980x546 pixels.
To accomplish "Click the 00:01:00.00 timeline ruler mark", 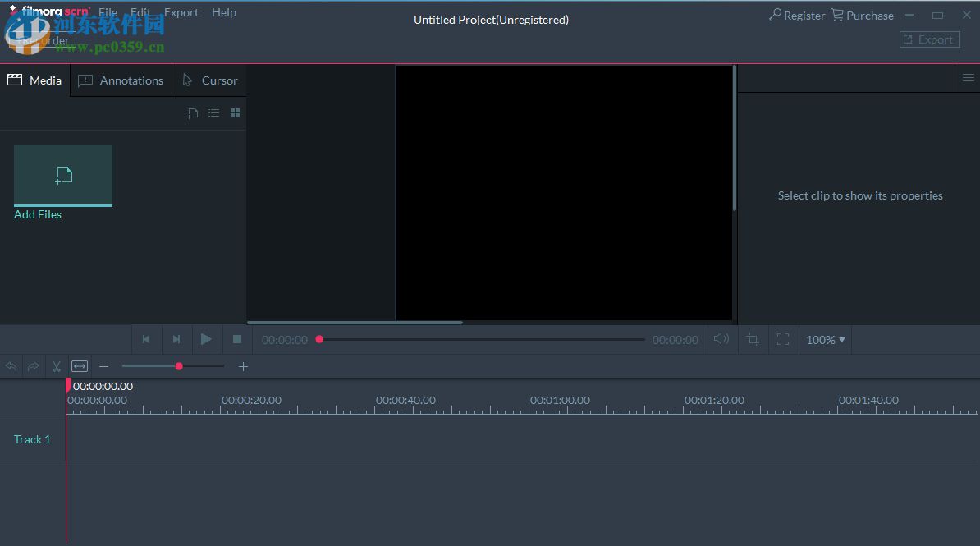I will point(560,400).
